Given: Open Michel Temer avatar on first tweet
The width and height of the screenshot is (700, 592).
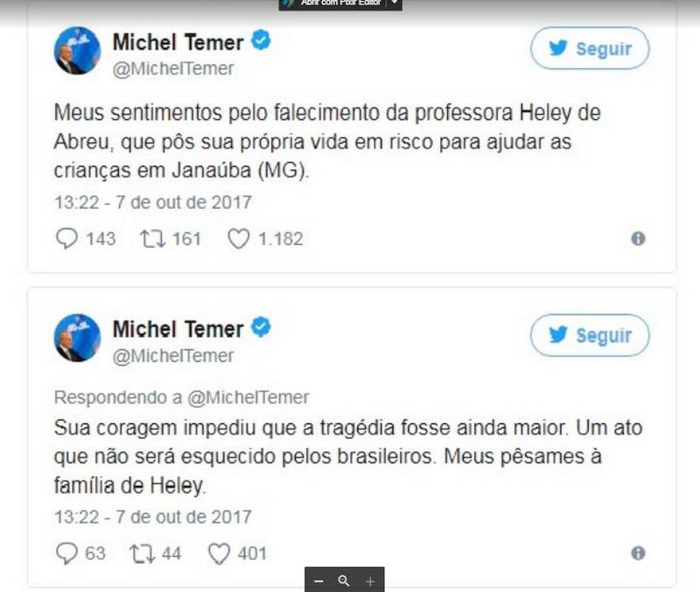Looking at the screenshot, I should (77, 51).
